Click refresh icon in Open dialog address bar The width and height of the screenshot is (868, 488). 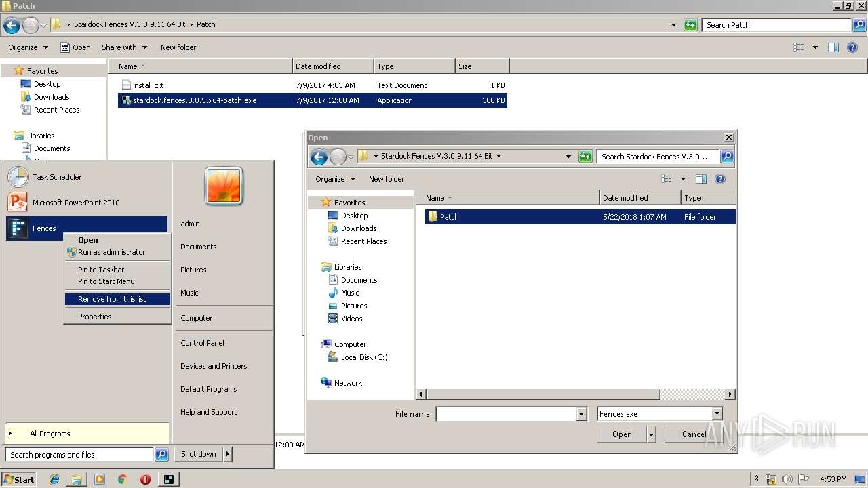click(x=585, y=157)
